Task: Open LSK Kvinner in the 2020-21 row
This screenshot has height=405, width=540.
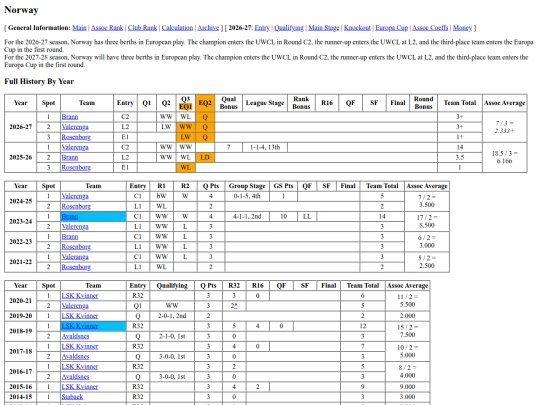Action: click(80, 296)
